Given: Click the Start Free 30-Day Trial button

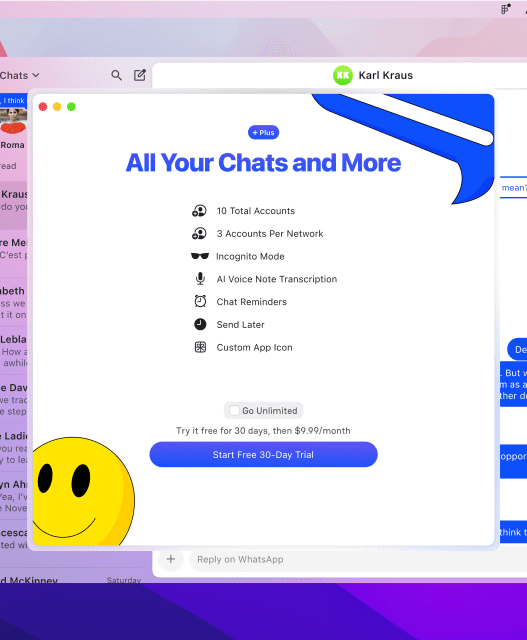Looking at the screenshot, I should point(263,454).
